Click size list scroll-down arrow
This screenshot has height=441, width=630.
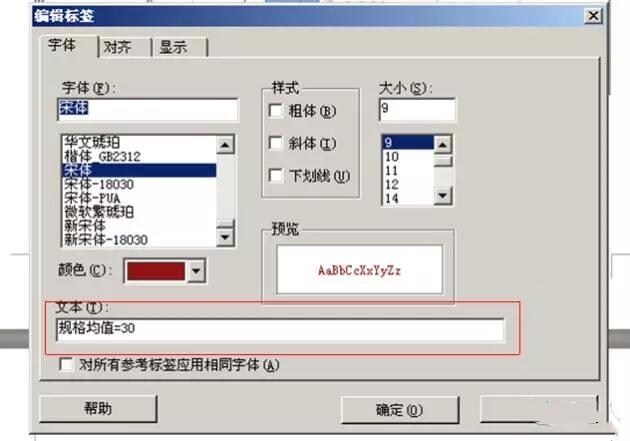(x=443, y=196)
